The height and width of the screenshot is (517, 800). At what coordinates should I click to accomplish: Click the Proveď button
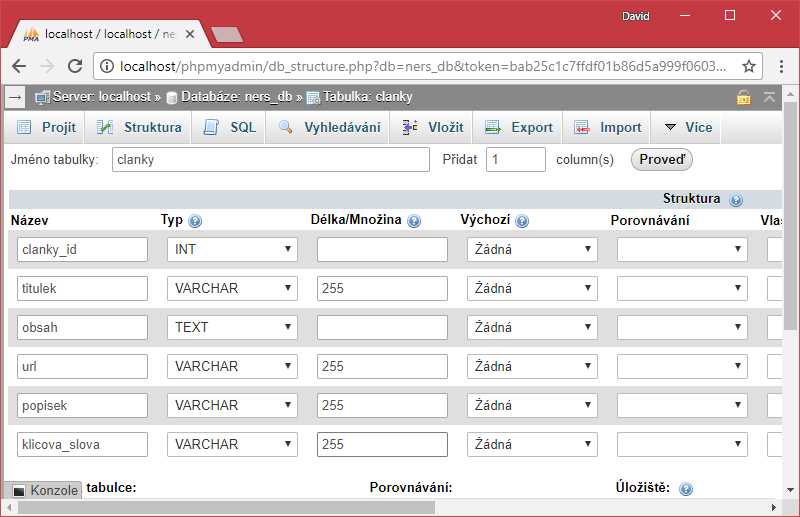(x=662, y=159)
